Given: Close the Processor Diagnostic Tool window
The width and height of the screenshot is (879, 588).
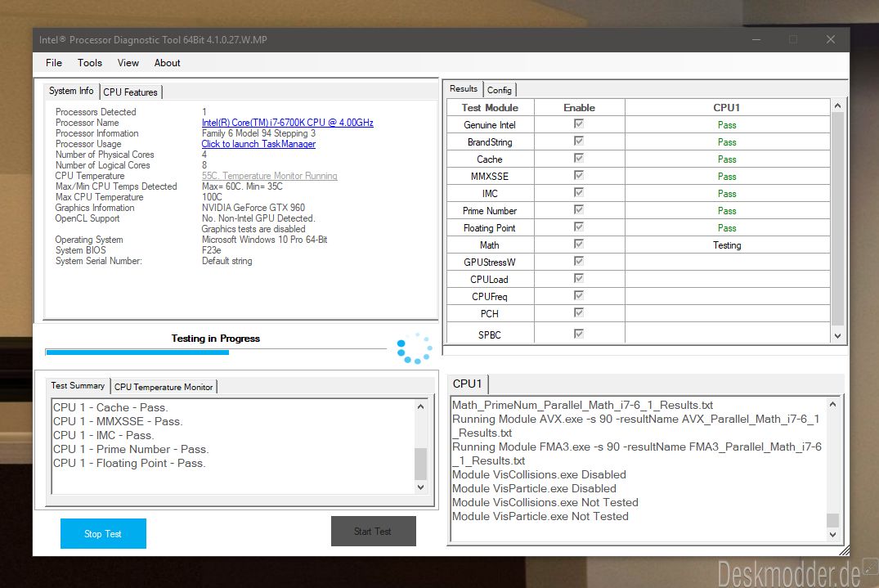Looking at the screenshot, I should (831, 39).
